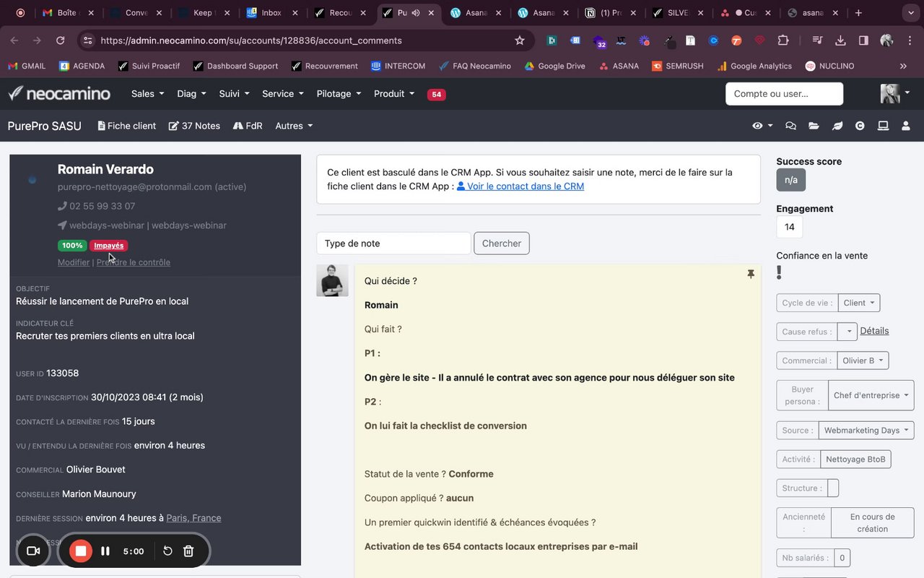This screenshot has height=578, width=924.
Task: Open the INTERCOM bookmark
Action: click(398, 66)
